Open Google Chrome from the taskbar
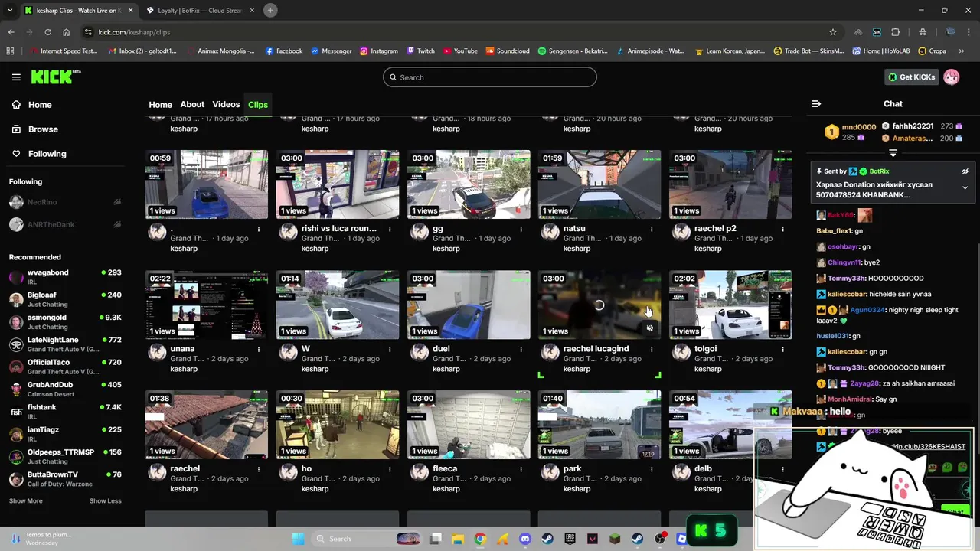The width and height of the screenshot is (980, 551). click(x=480, y=539)
